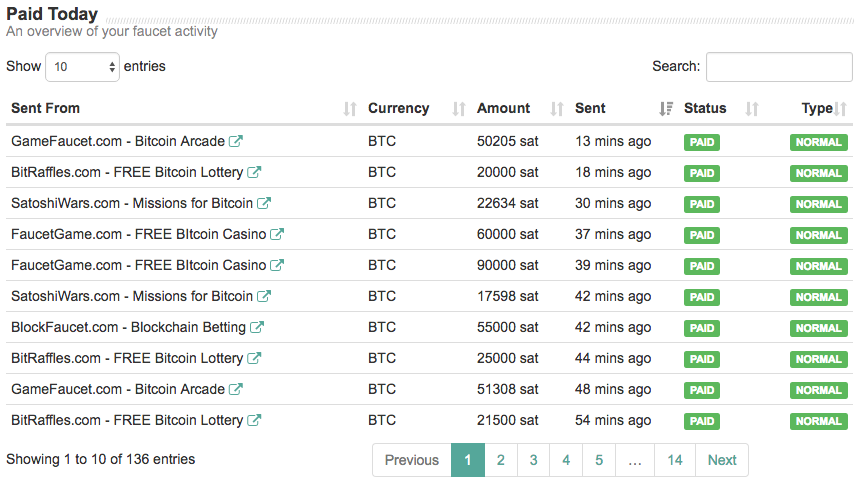Open external link icon for 90000 sat FaucetGame row

277,265
